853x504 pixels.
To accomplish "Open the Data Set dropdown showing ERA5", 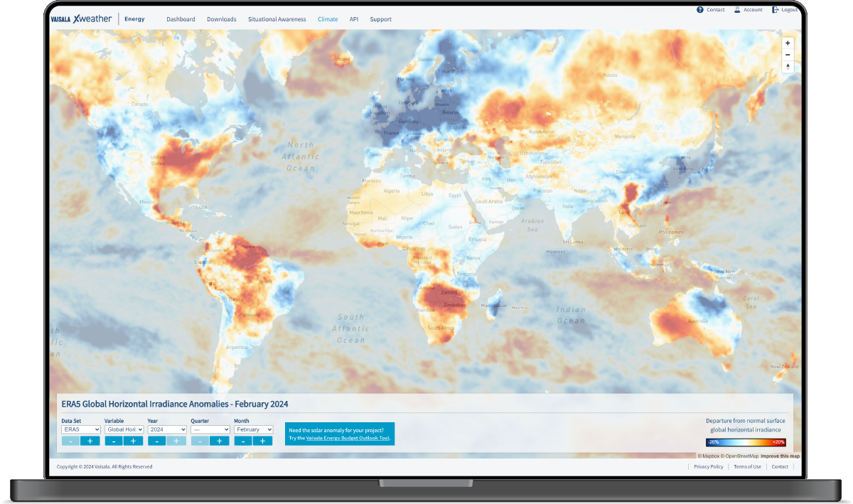I will coord(81,429).
